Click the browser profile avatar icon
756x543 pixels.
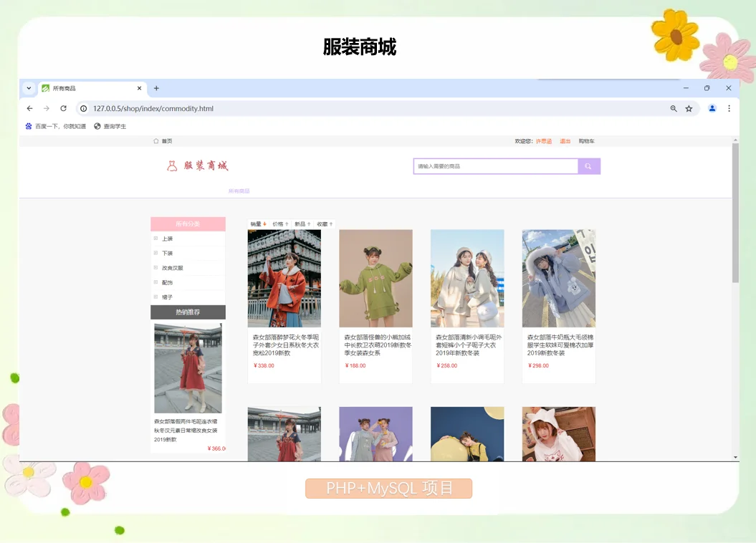point(712,108)
